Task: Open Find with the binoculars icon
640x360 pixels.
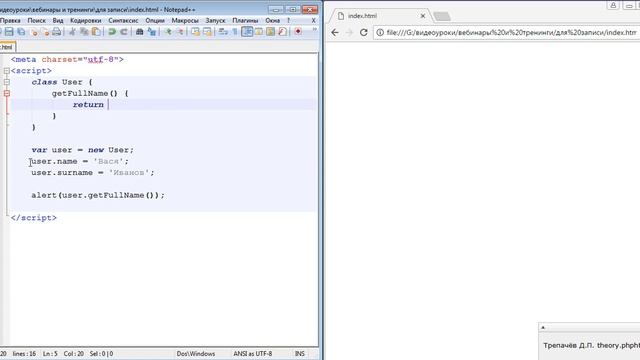Action: tap(140, 31)
